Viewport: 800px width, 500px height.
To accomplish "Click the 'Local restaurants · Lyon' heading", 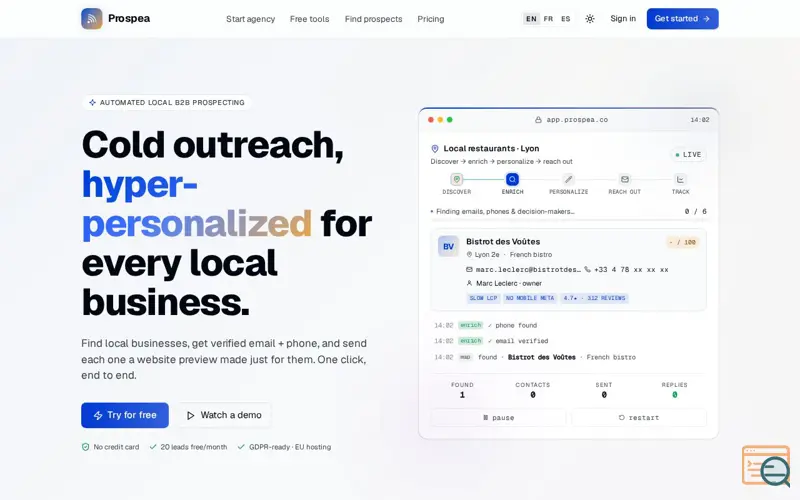I will [x=491, y=148].
